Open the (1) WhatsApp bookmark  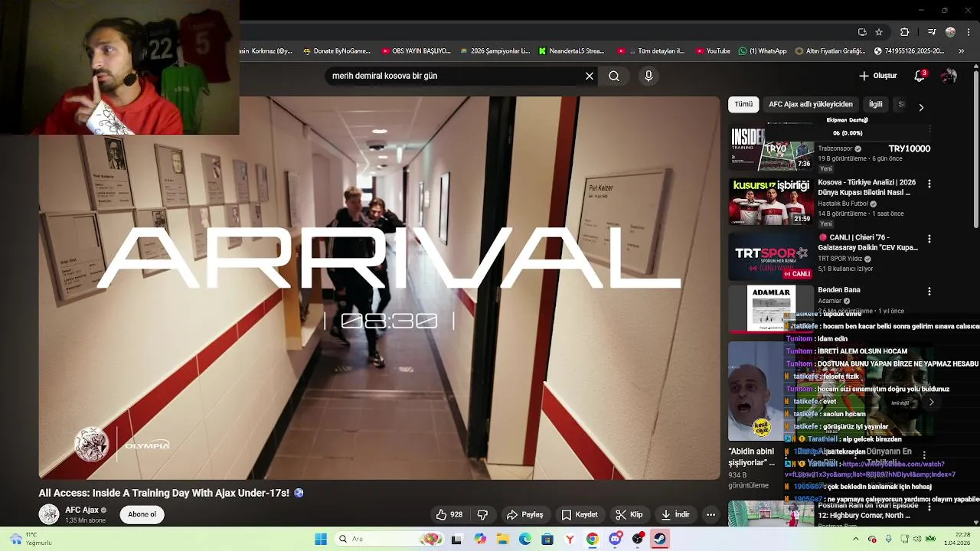pos(763,51)
